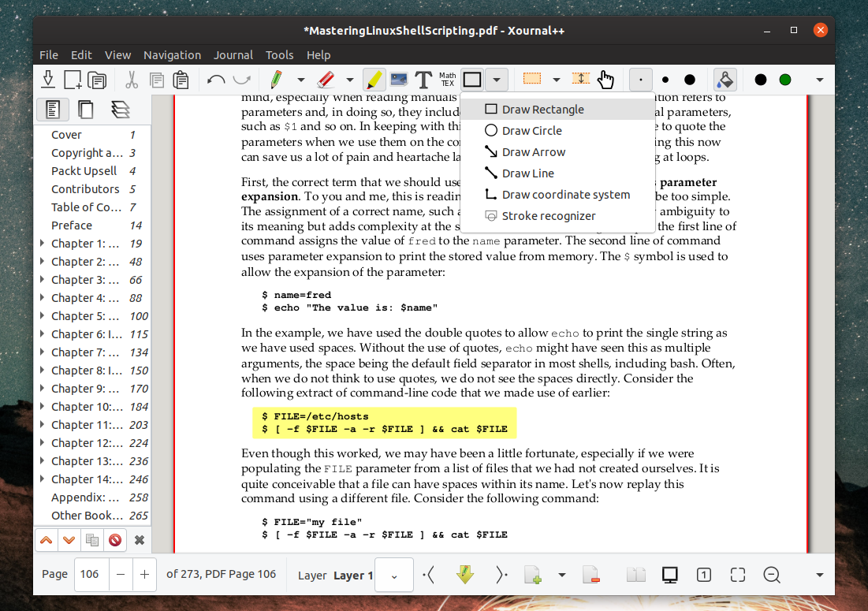Toggle fullscreen view from the bottom bar
Viewport: 868px width, 611px height.
[x=736, y=575]
